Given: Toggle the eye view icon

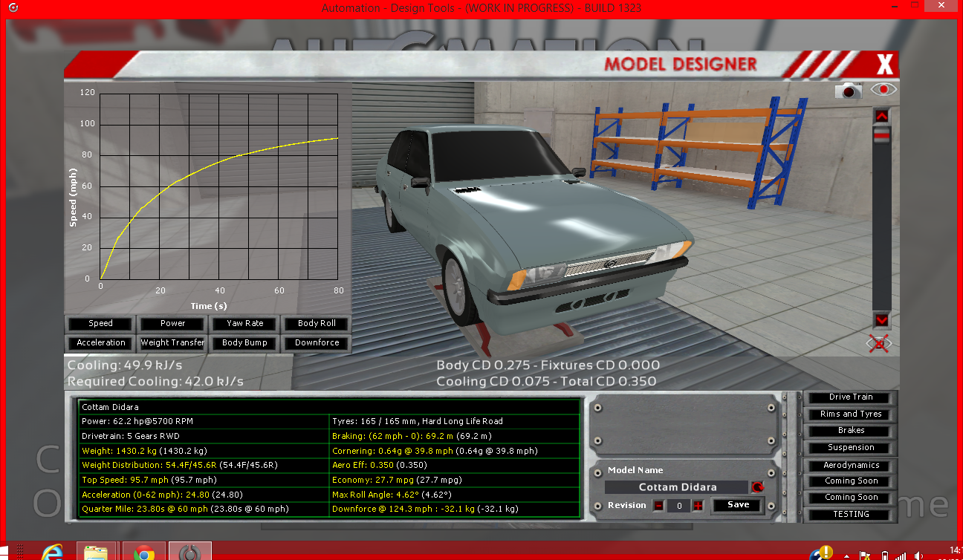Looking at the screenshot, I should tap(883, 89).
